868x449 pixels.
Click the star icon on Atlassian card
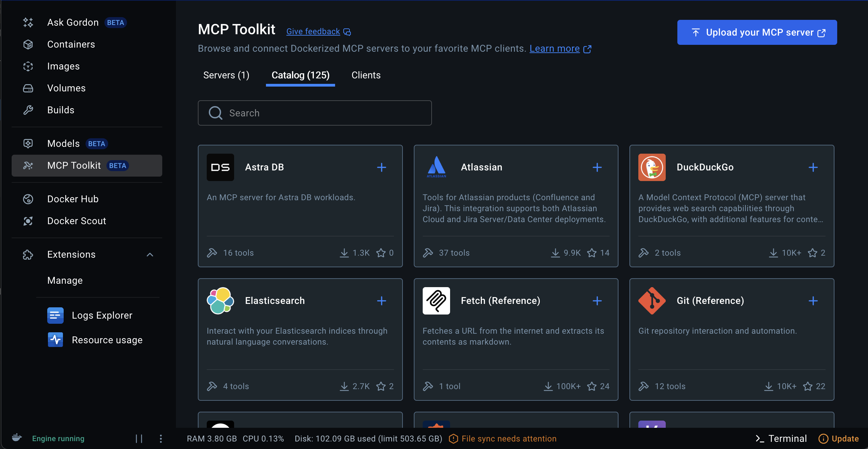[x=592, y=253]
